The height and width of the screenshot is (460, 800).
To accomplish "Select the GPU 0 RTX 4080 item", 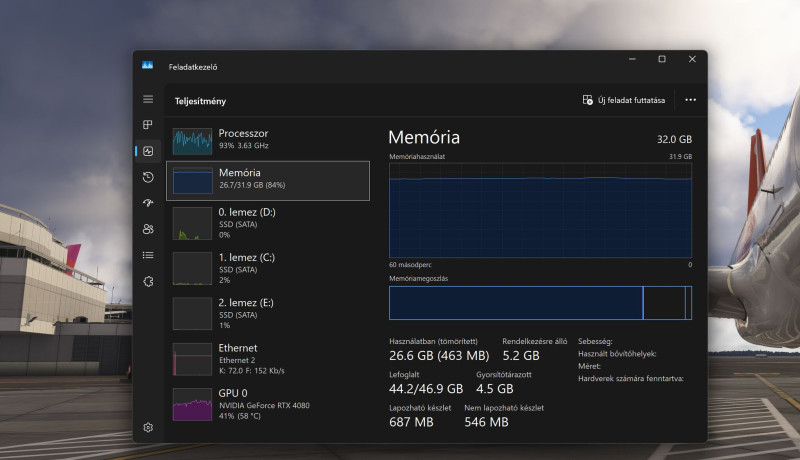I will click(x=270, y=403).
